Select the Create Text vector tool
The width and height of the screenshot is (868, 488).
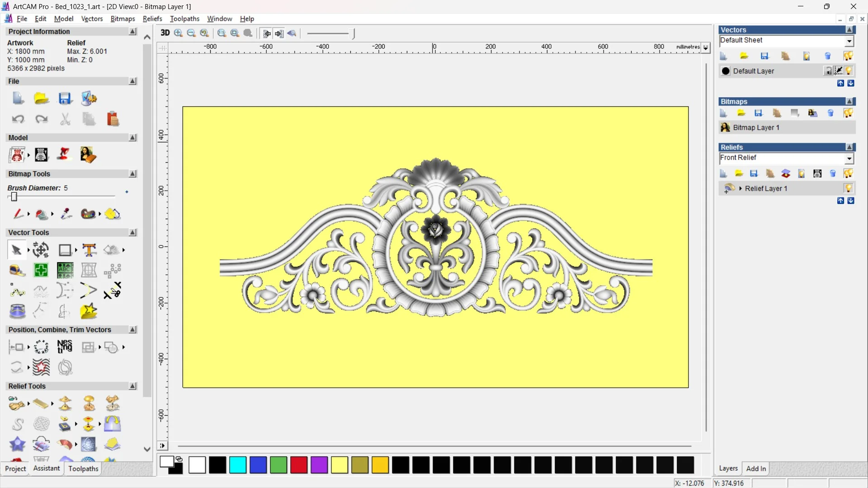tap(89, 250)
